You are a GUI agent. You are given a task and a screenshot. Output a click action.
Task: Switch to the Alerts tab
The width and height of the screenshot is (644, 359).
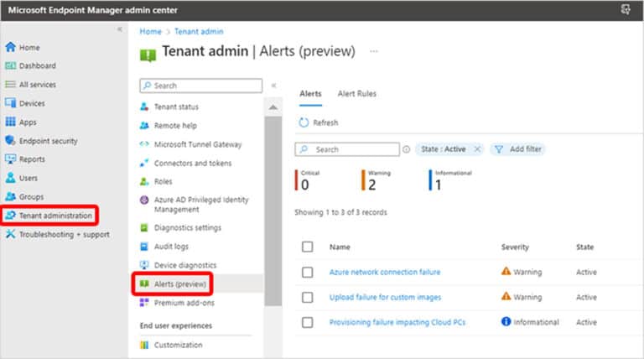(x=310, y=94)
